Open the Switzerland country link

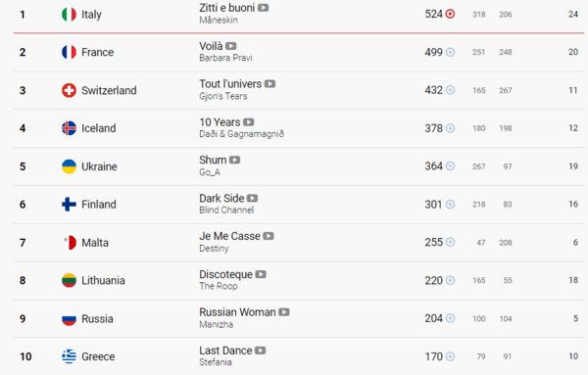pos(109,90)
